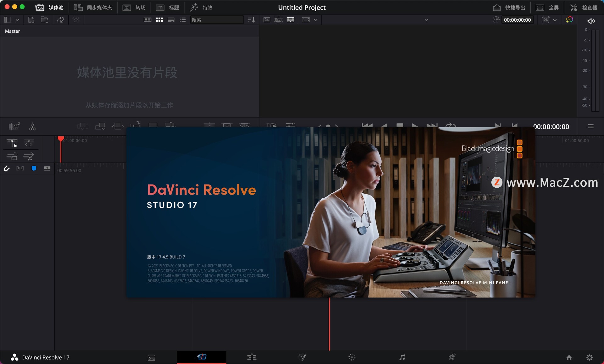Click the audio level meter
This screenshot has width=604, height=364.
(595, 70)
